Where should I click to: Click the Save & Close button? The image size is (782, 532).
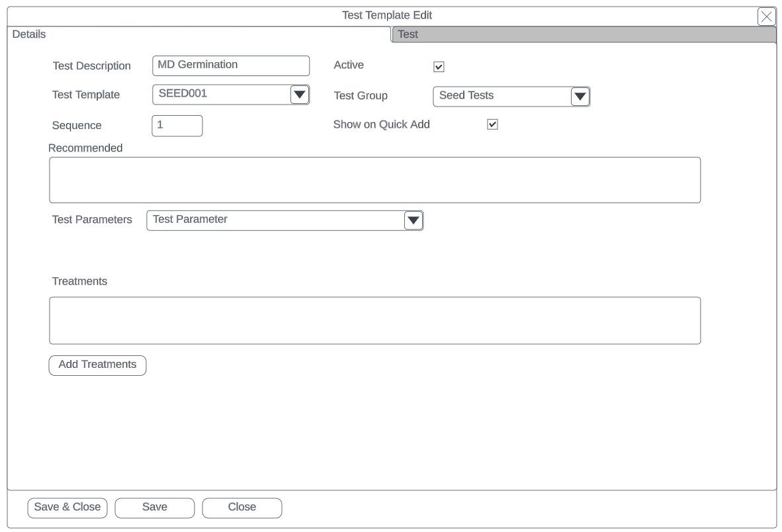coord(67,508)
